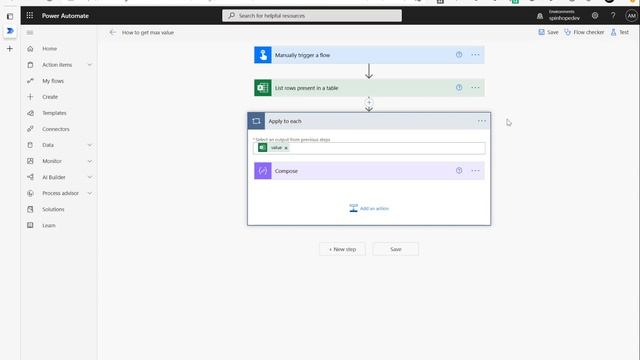The width and height of the screenshot is (640, 360).
Task: Click the Manually trigger a flow icon
Action: click(263, 55)
